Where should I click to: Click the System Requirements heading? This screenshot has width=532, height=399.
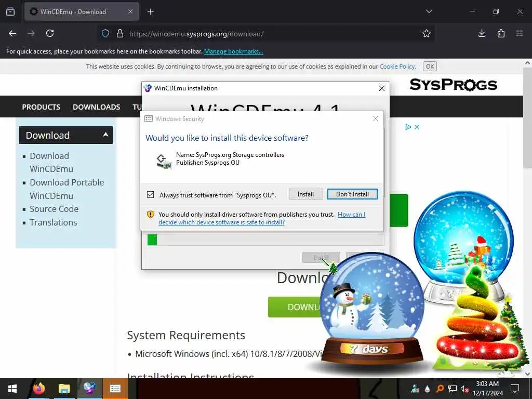pos(186,335)
